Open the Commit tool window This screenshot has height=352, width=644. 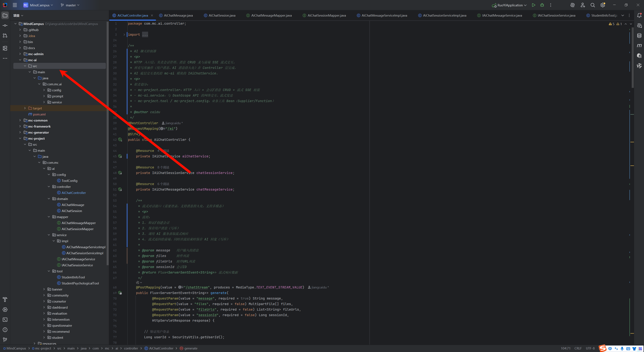5,25
